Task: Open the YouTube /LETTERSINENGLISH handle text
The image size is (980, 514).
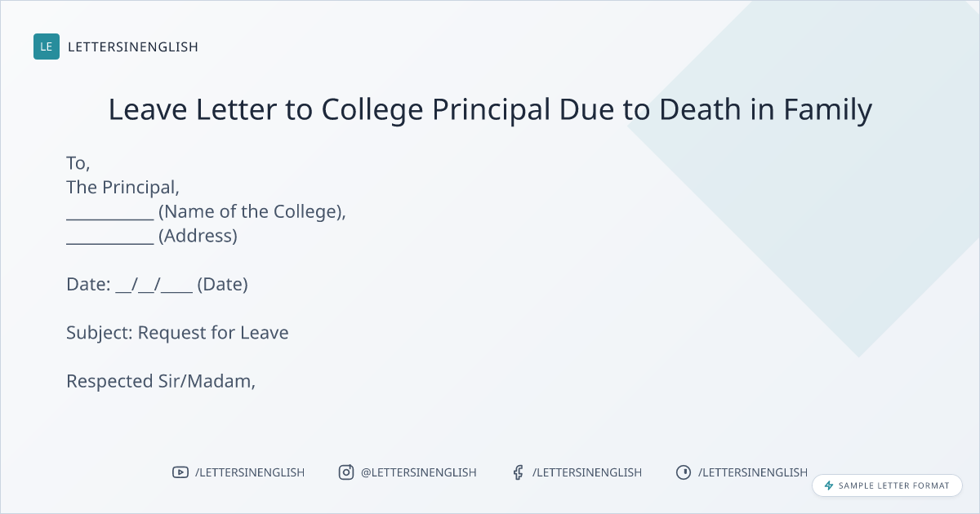Action: 250,472
